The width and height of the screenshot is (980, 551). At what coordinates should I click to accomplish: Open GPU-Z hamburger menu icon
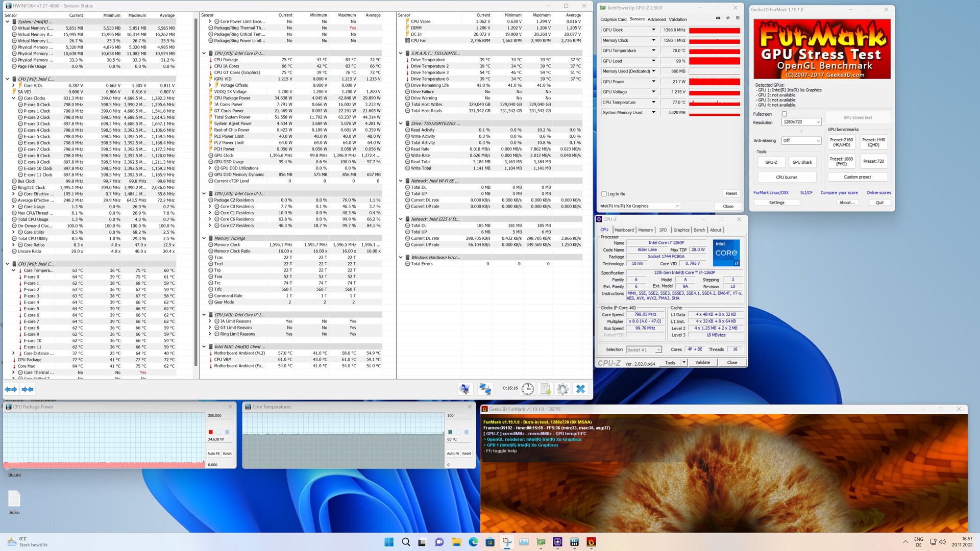point(738,18)
